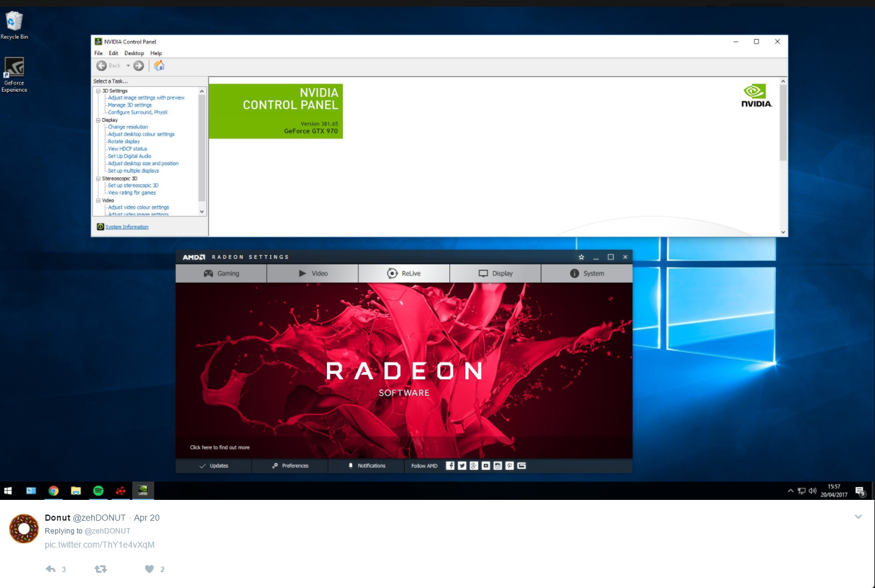875x588 pixels.
Task: Launch Chrome from the taskbar
Action: click(x=53, y=491)
